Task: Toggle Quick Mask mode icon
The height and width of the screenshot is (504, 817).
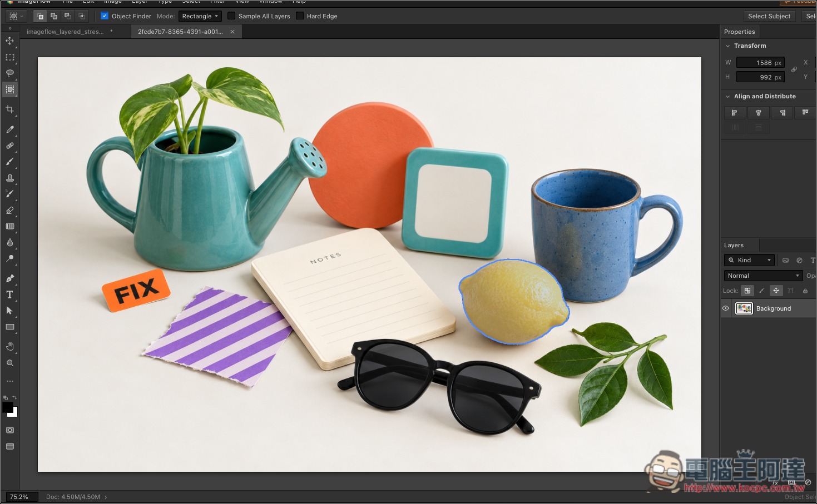Action: point(10,430)
